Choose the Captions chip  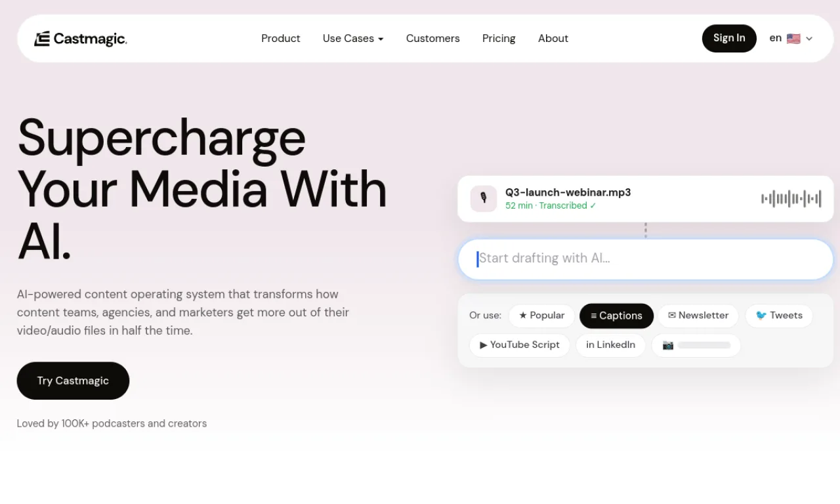coord(616,316)
